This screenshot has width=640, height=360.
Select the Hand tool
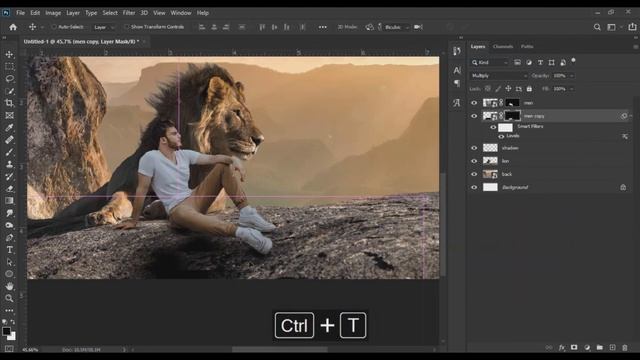(9, 286)
